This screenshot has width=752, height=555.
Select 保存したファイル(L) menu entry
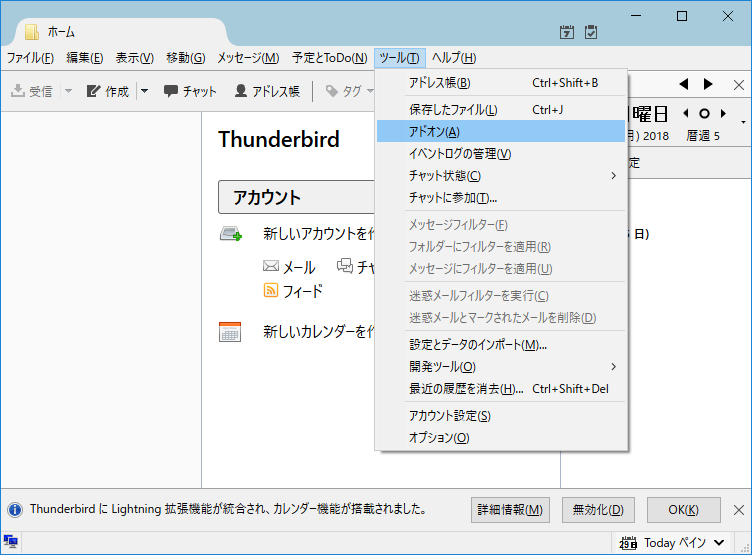click(501, 110)
